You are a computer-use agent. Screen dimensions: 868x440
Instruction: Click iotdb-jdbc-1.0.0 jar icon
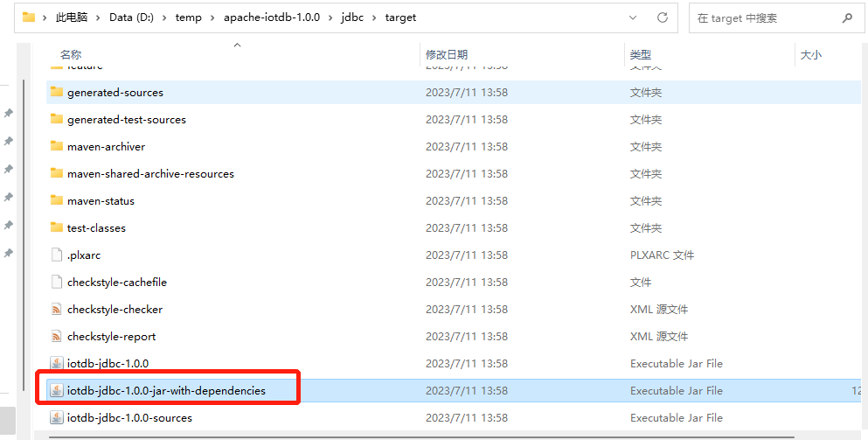click(x=57, y=363)
